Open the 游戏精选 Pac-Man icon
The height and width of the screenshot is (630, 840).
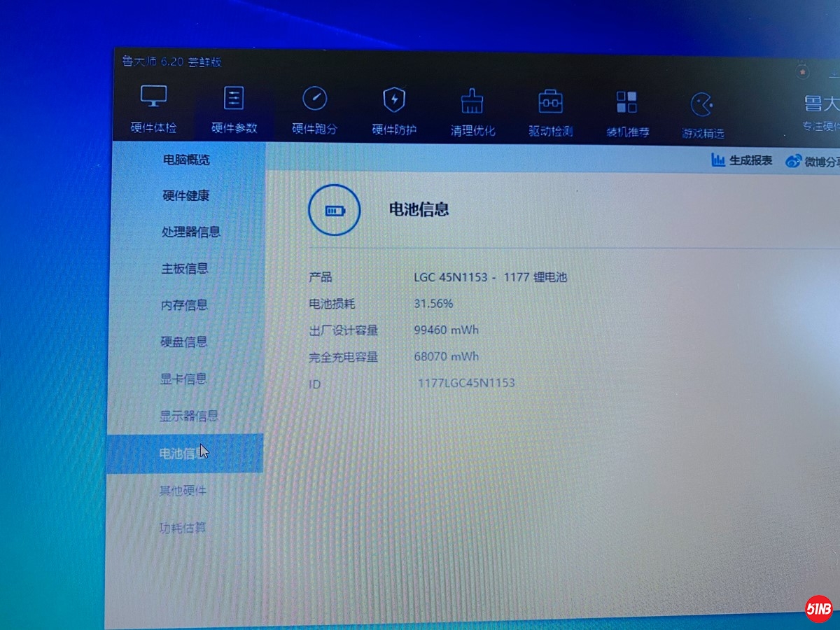[702, 105]
